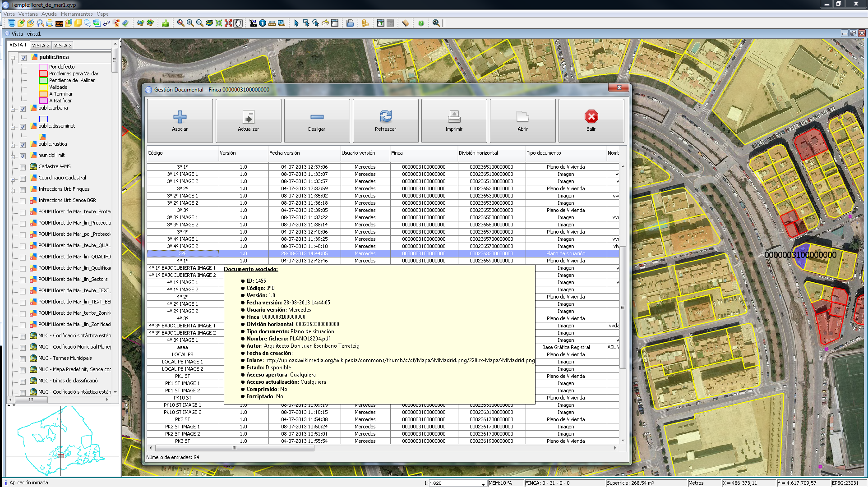
Task: Click the last magnifier toolbar icon
Action: tap(436, 23)
